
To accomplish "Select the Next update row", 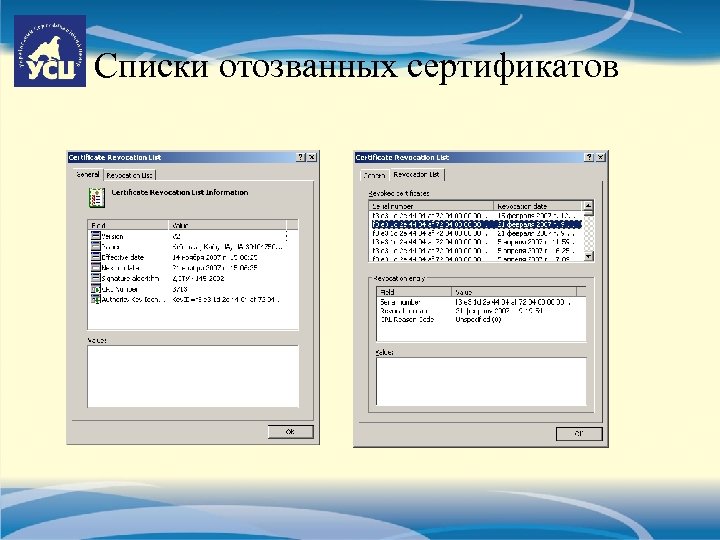I will (x=186, y=268).
